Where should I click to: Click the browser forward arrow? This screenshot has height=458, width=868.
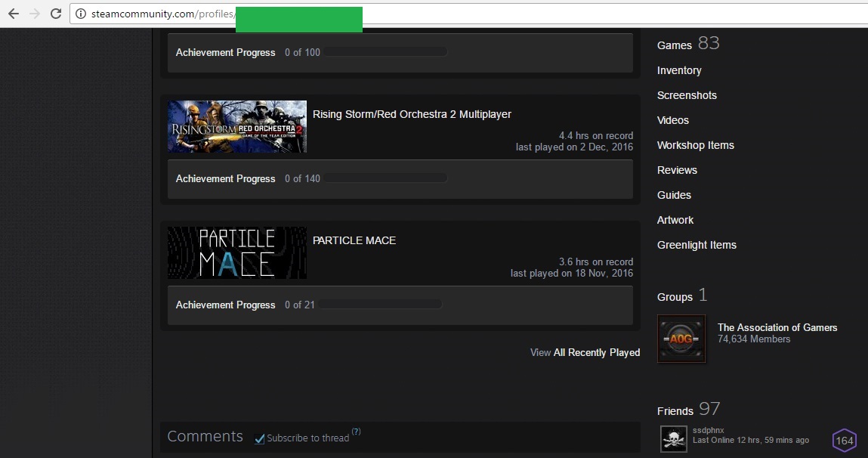[35, 14]
